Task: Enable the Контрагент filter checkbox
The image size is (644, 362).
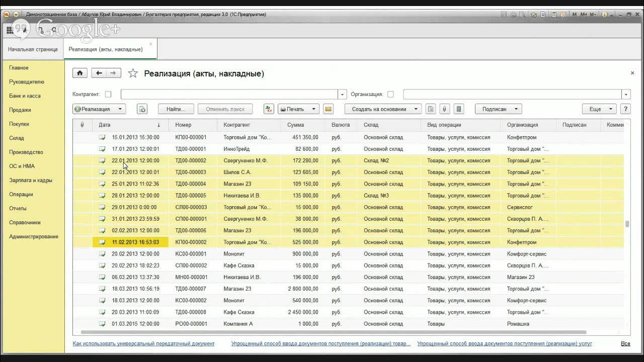Action: [x=108, y=94]
